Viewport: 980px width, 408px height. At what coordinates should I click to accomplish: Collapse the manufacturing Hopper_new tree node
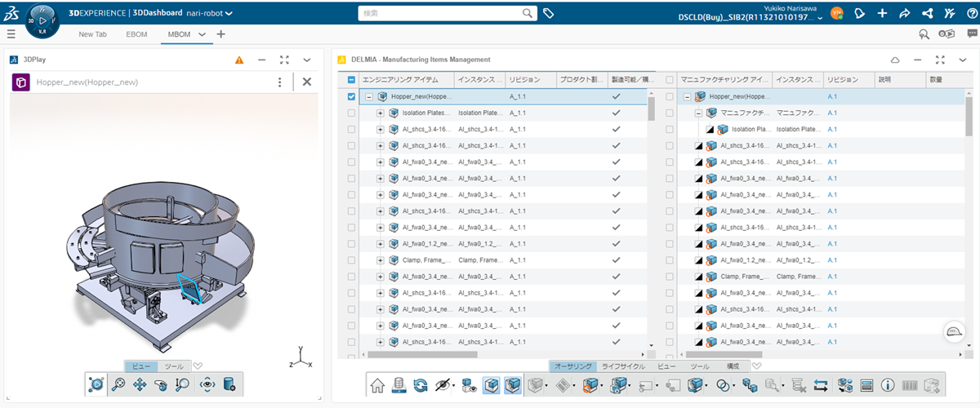(688, 96)
